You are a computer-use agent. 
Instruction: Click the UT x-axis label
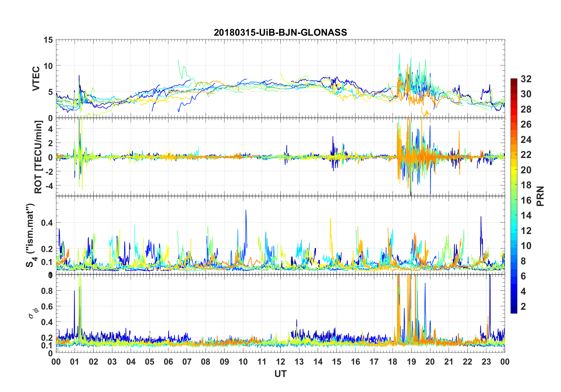point(280,374)
